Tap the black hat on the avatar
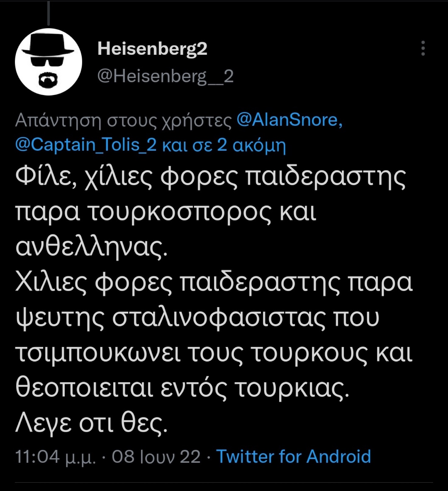 click(48, 45)
